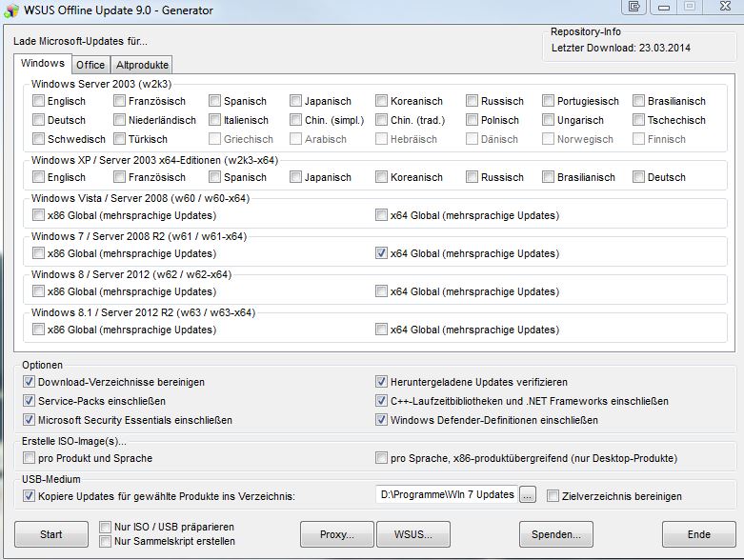Enable x64 Global for Windows Vista / Server 2008
The image size is (744, 560).
click(x=381, y=215)
